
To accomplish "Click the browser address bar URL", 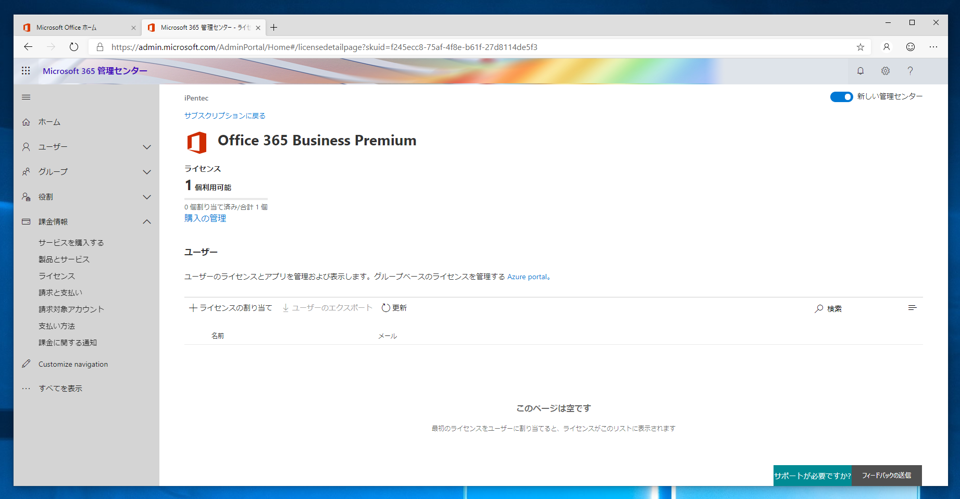I will [324, 47].
